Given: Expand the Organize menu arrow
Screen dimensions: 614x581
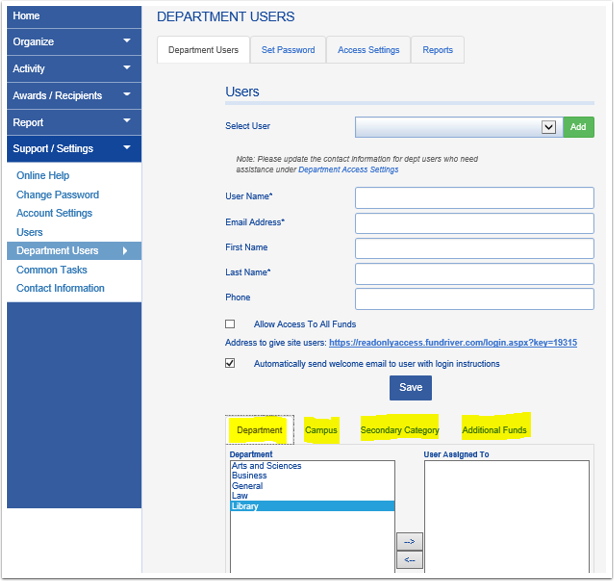Looking at the screenshot, I should tap(127, 41).
